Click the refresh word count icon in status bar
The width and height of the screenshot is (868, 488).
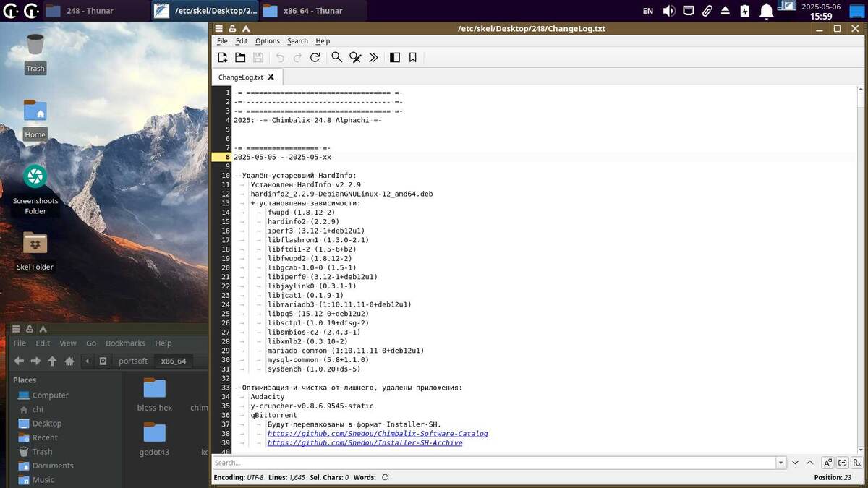pos(386,477)
